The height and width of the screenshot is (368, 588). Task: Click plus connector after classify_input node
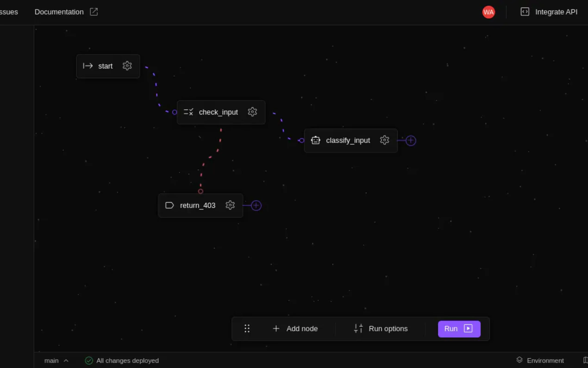click(410, 140)
